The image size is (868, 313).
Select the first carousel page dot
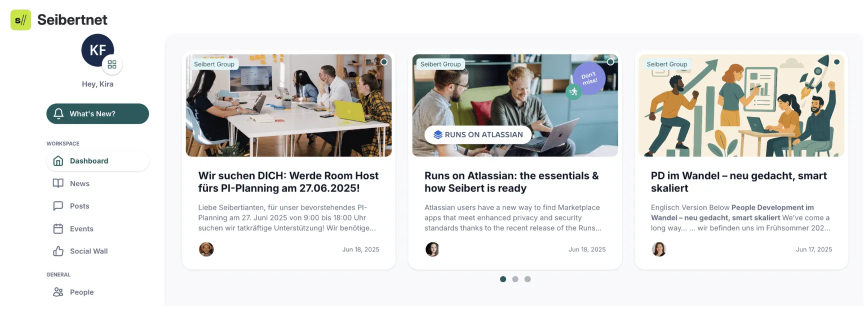(503, 279)
